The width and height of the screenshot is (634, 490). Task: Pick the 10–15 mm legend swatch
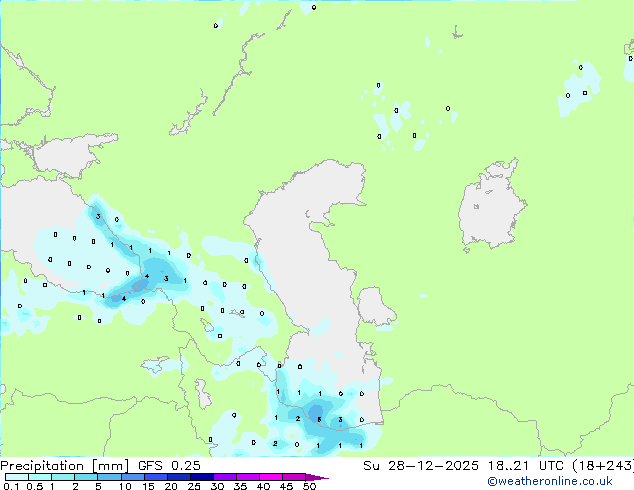[132, 477]
